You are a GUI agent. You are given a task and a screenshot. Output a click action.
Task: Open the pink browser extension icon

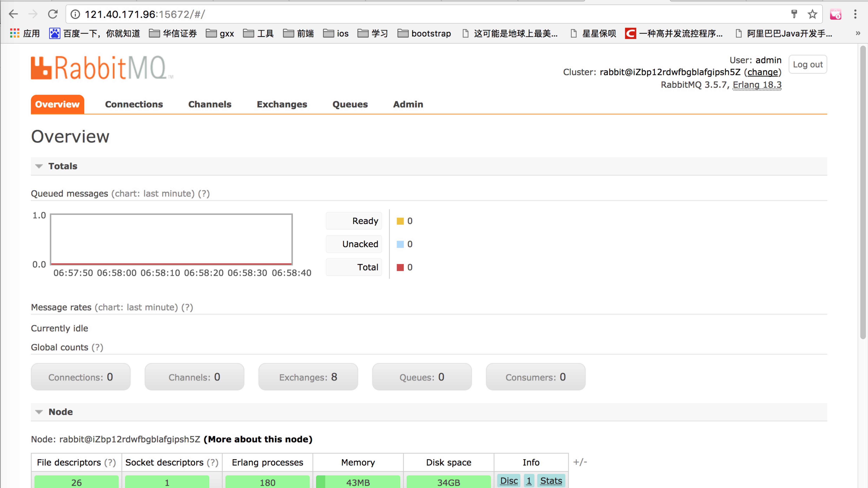(836, 14)
